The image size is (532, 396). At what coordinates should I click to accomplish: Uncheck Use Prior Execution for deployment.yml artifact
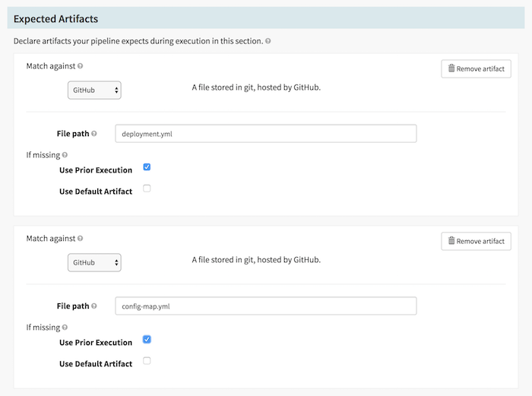click(x=147, y=167)
